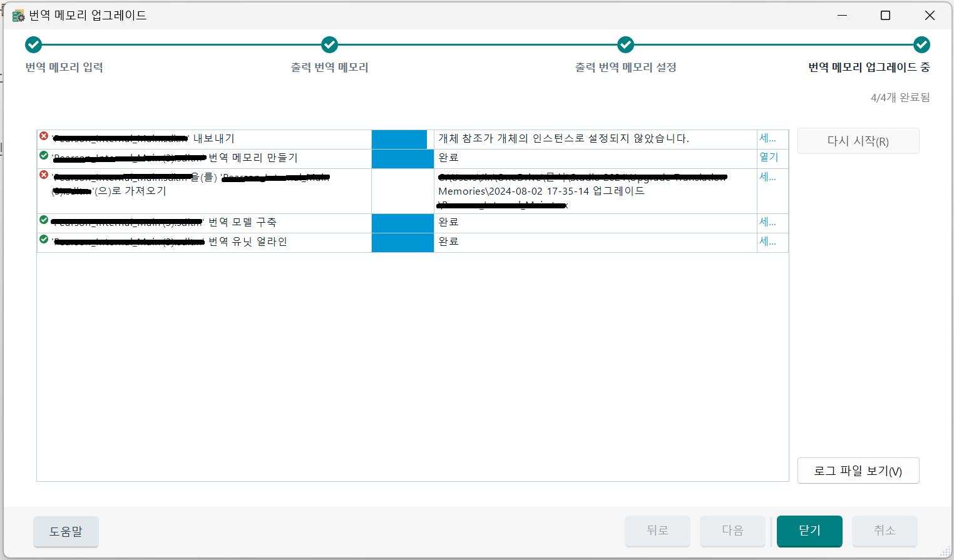Click the 번역 메모리 업그레이드 중 step checkmark

tap(920, 44)
